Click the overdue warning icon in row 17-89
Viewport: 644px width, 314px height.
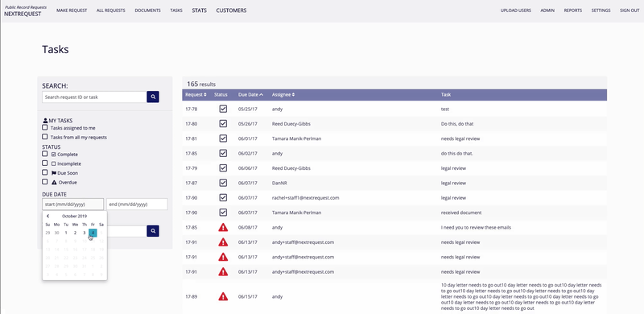pos(223,296)
